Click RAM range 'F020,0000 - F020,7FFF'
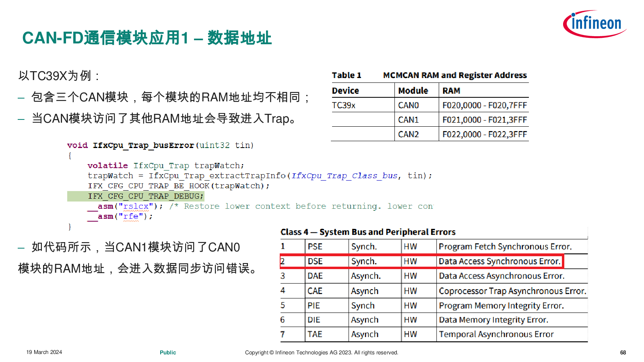The height and width of the screenshot is (362, 644). pyautogui.click(x=485, y=105)
